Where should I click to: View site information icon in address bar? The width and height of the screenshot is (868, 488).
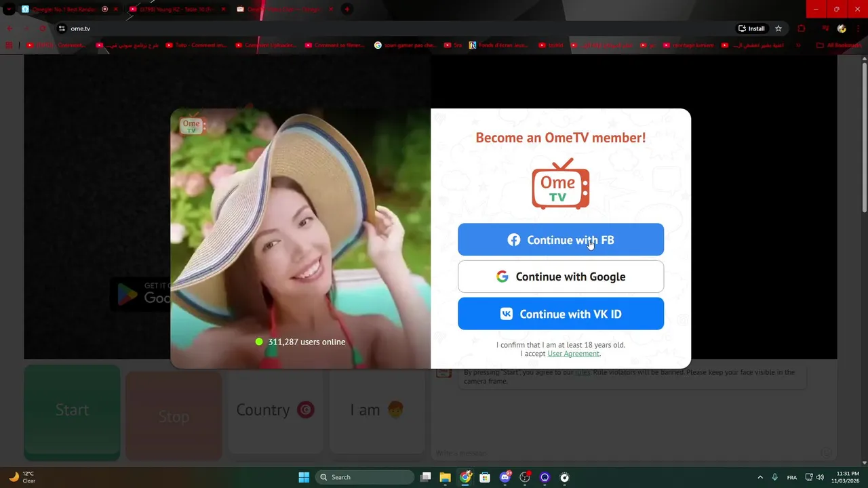[x=62, y=28]
